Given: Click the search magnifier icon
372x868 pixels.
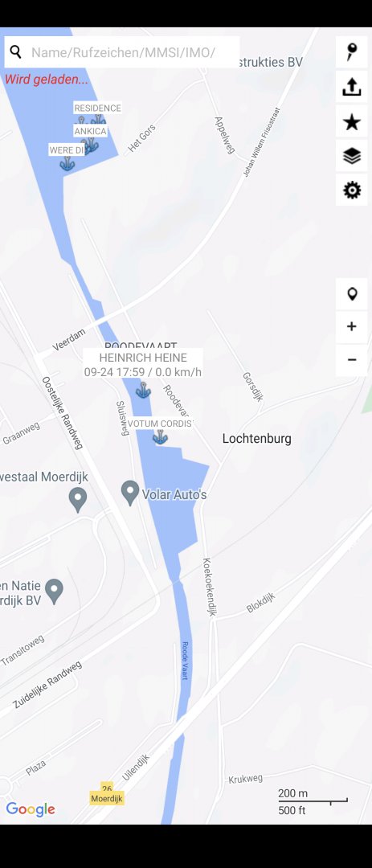Looking at the screenshot, I should (16, 52).
